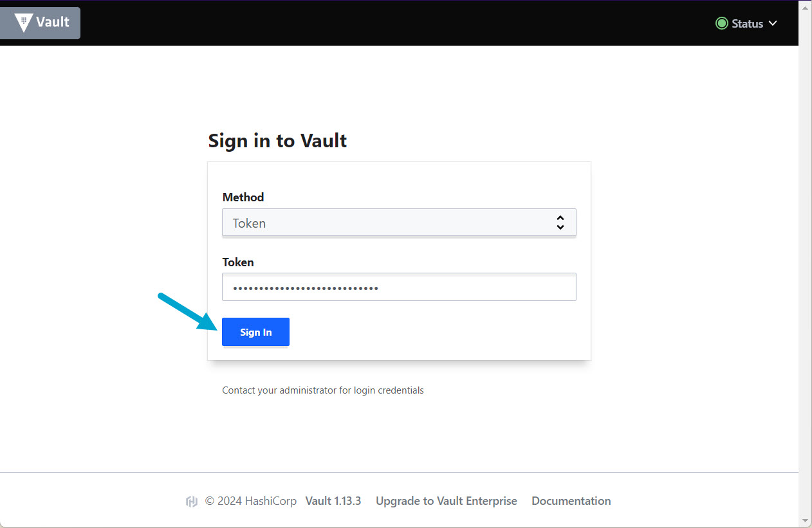Image resolution: width=812 pixels, height=528 pixels.
Task: Click the HashiCorp logo in the footer
Action: [192, 500]
